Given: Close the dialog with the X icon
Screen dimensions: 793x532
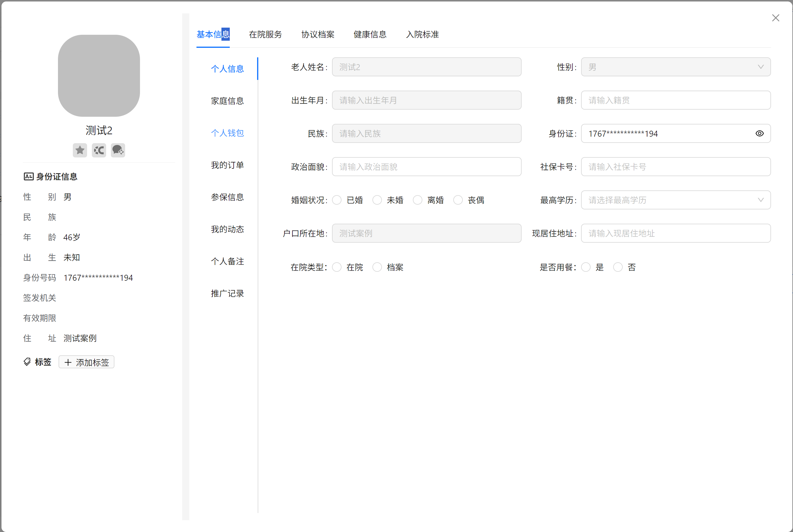Looking at the screenshot, I should point(775,18).
